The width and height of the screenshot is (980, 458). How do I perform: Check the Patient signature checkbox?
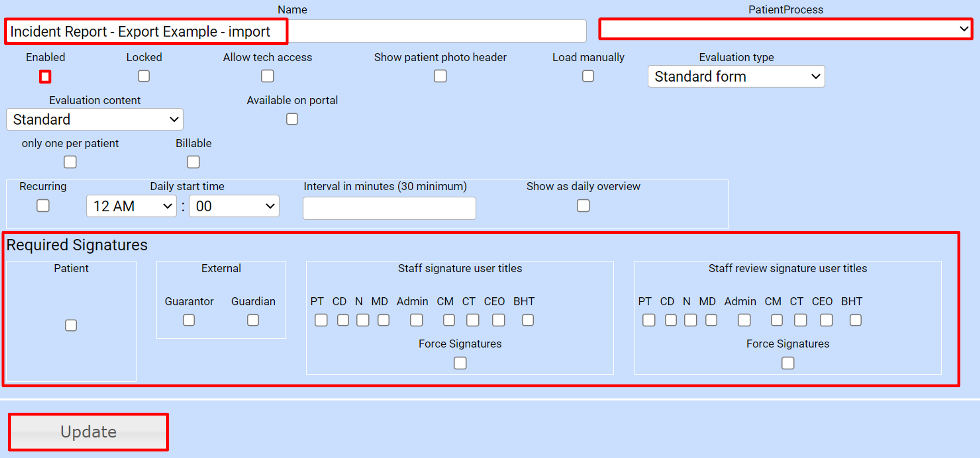71,325
